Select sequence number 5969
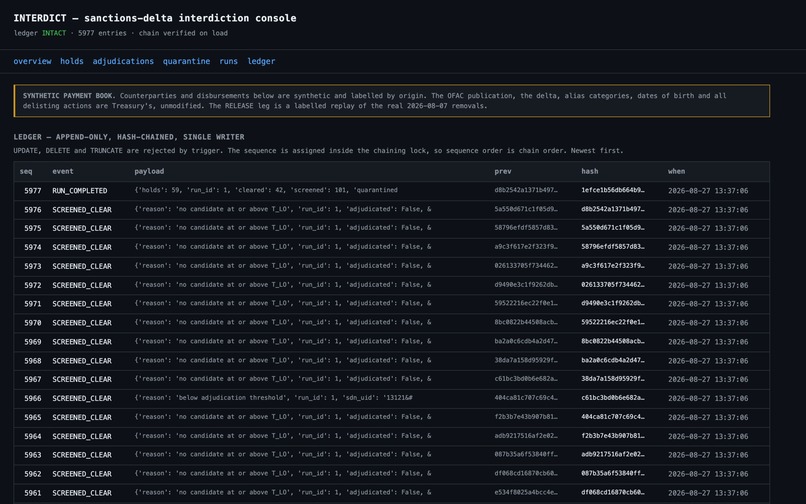Screen dimensions: 806x504 click(x=32, y=342)
